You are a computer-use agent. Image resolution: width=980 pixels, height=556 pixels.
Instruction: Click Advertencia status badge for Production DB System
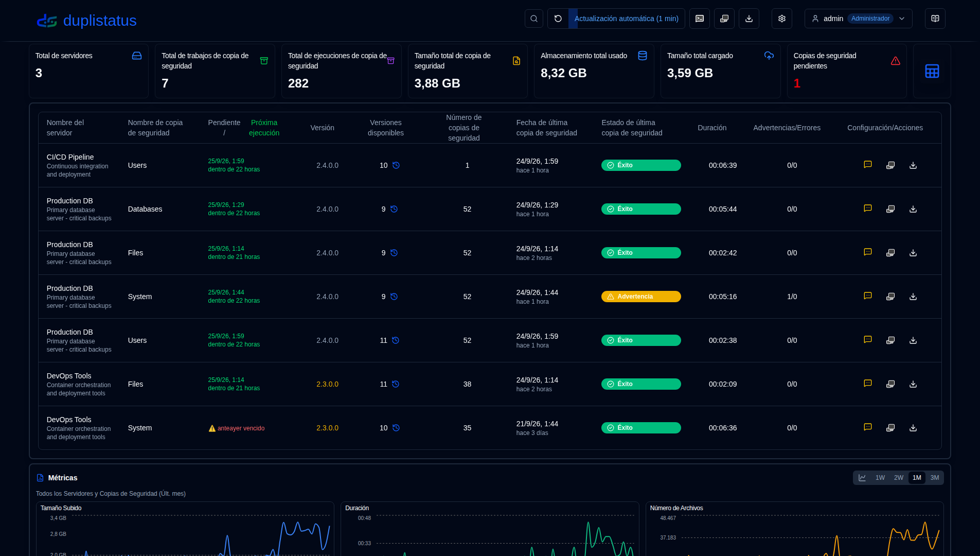click(x=641, y=297)
